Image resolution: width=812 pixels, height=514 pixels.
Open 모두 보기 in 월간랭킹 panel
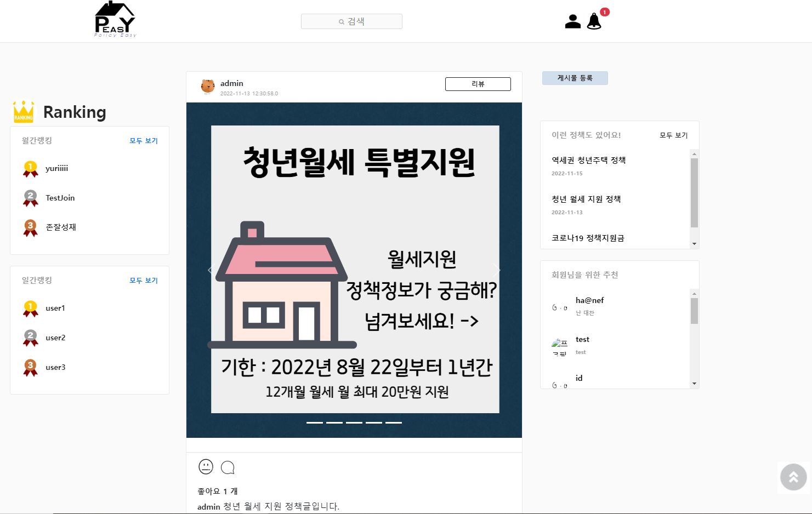click(x=144, y=141)
